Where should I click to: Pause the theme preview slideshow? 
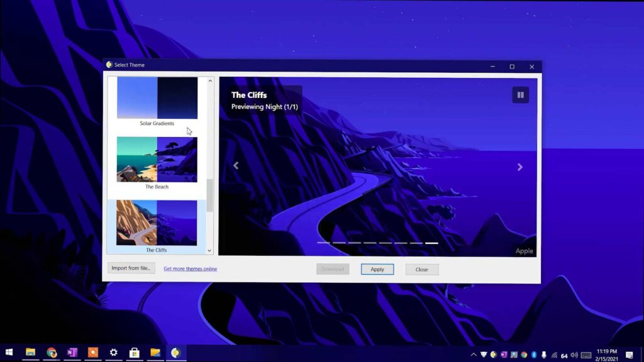tap(520, 95)
